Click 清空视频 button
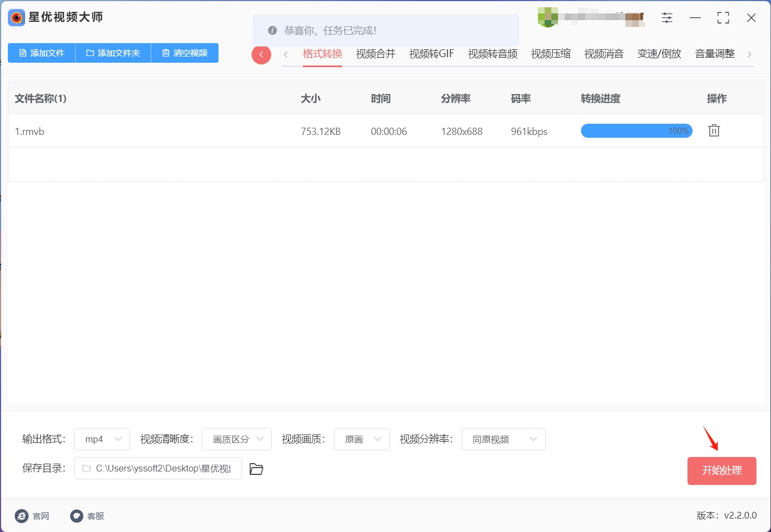The height and width of the screenshot is (532, 771). click(x=185, y=53)
